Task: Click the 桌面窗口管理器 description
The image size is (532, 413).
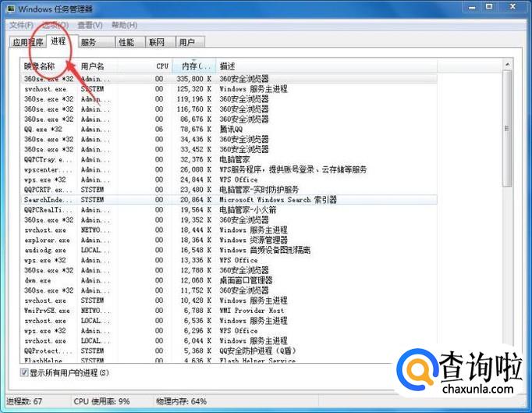Action: [x=246, y=280]
